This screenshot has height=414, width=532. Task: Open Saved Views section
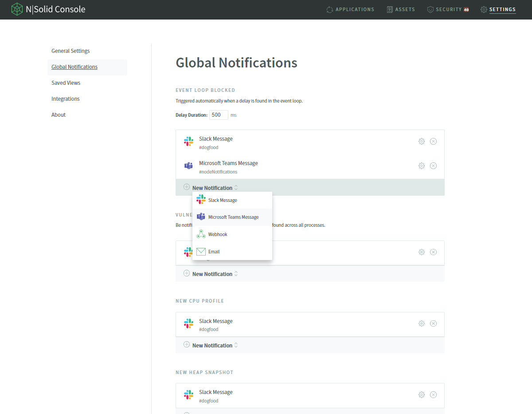point(66,83)
